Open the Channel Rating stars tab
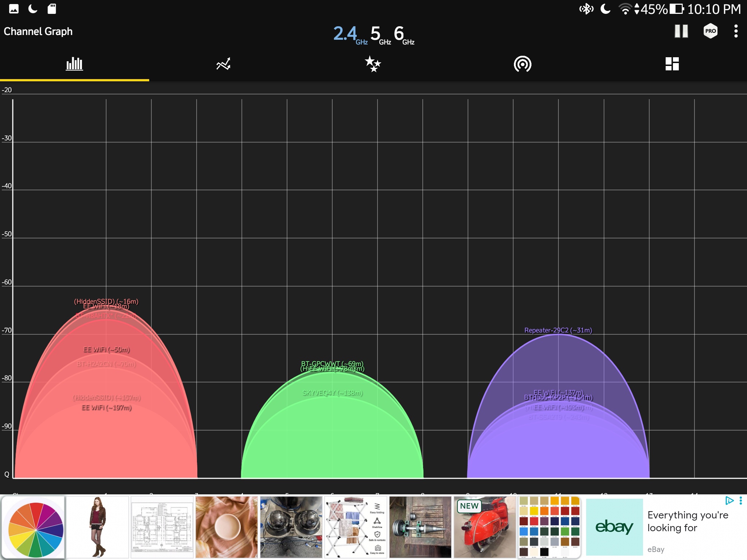The height and width of the screenshot is (560, 747). [373, 64]
